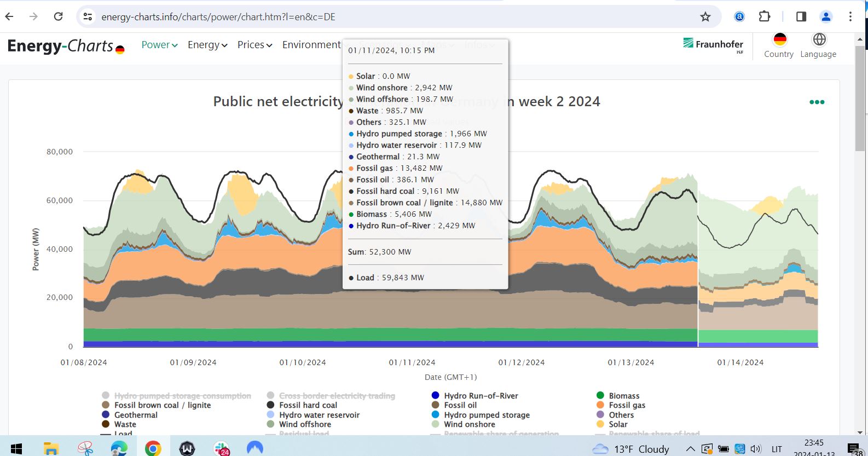Open the blue extension icon beside address bar
The height and width of the screenshot is (456, 868).
pyautogui.click(x=739, y=16)
